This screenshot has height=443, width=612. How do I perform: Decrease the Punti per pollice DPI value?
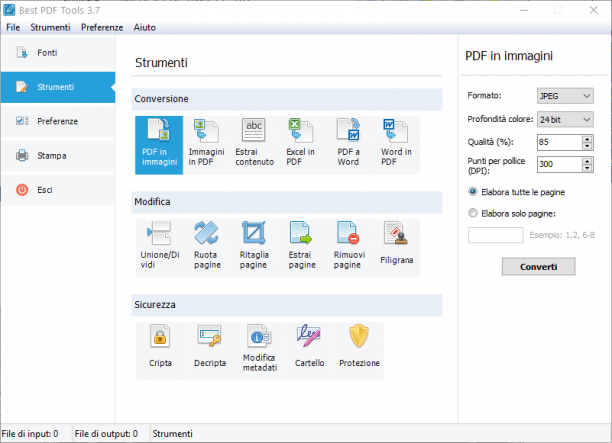point(587,168)
